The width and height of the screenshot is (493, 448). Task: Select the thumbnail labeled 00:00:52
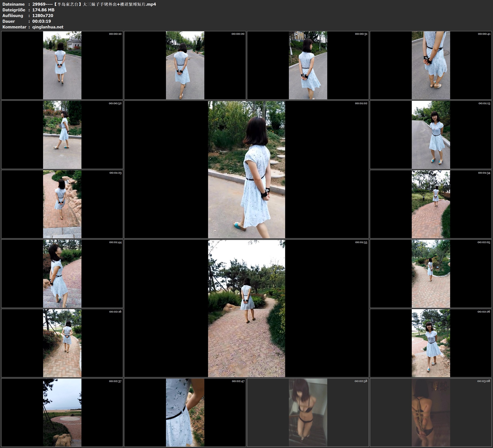[62, 135]
